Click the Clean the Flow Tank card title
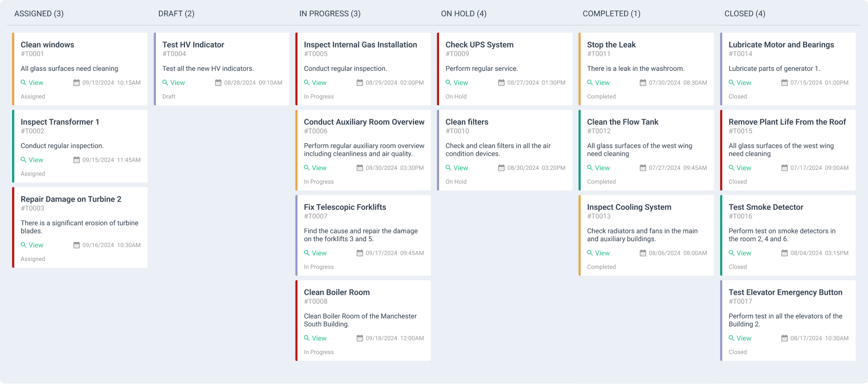 pos(622,122)
